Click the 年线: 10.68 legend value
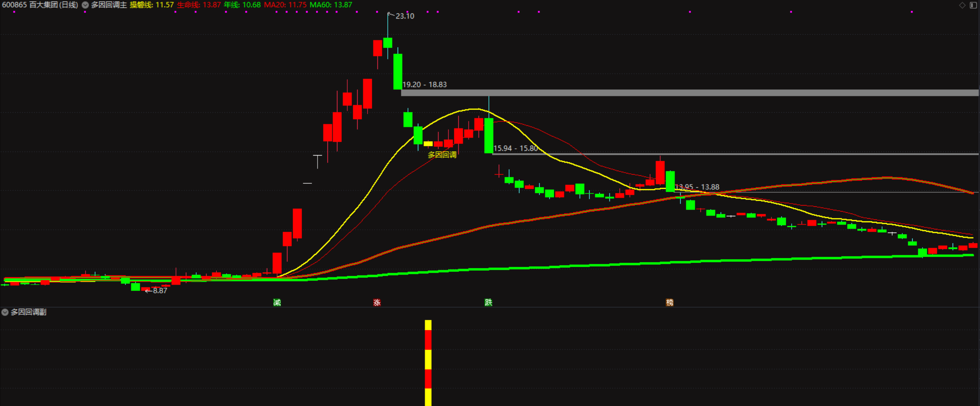This screenshot has width=980, height=406. tap(242, 5)
